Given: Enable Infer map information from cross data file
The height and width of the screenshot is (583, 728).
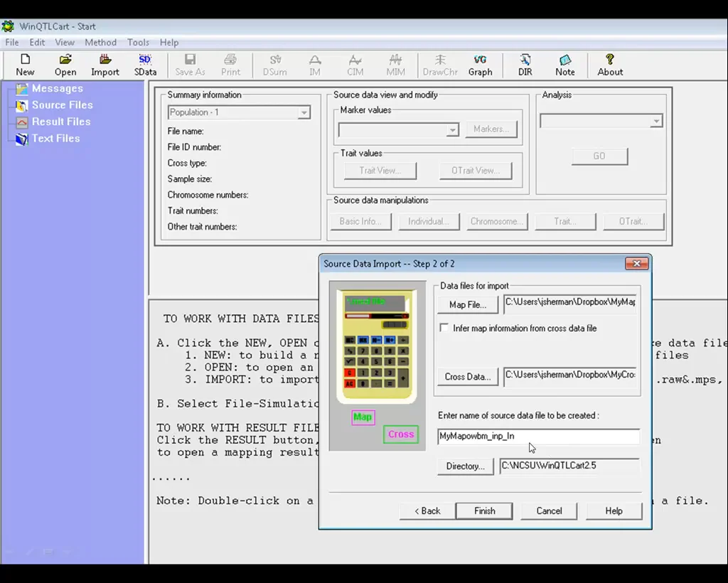Looking at the screenshot, I should (444, 328).
